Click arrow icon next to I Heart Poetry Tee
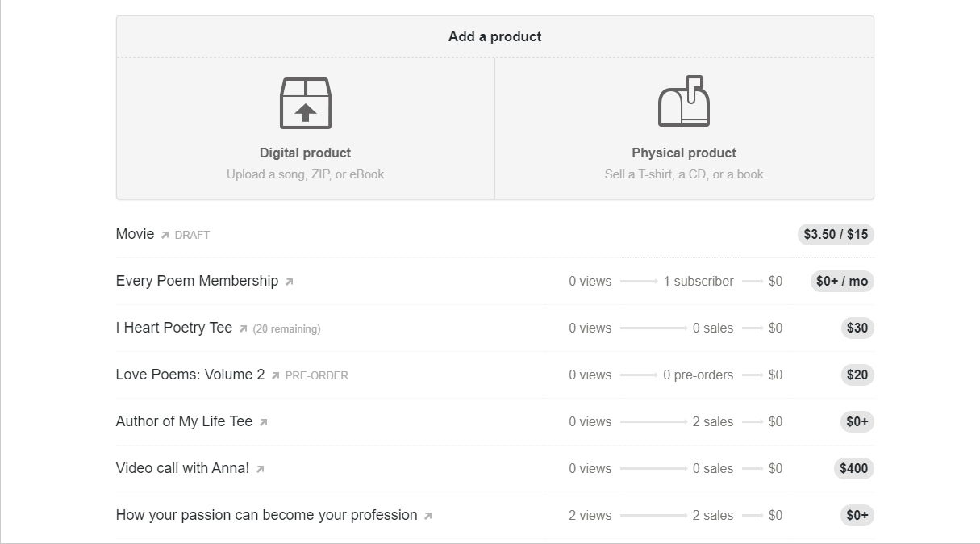 click(243, 328)
